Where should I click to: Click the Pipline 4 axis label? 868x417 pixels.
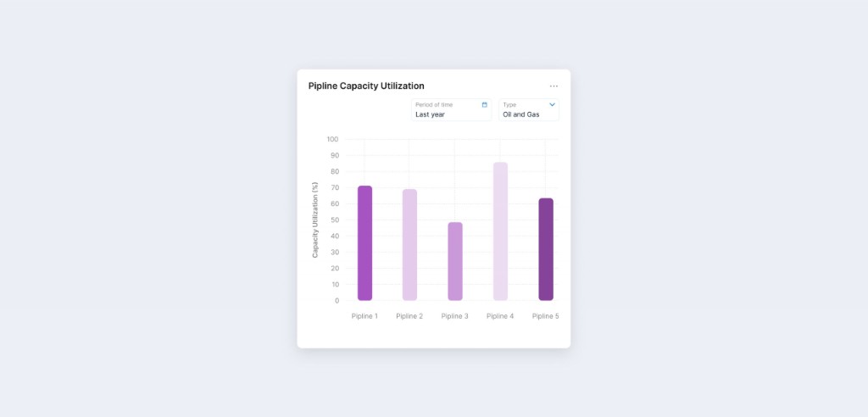pos(500,316)
